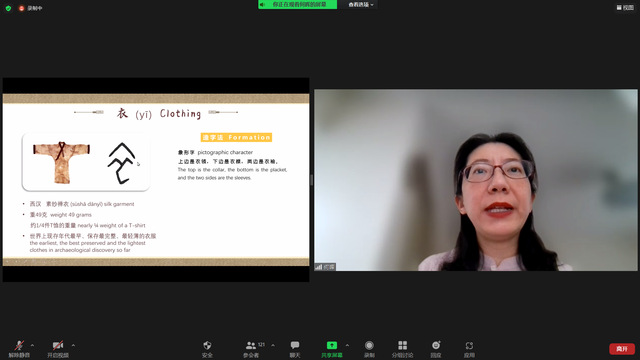Expand the share screen options arrow
Viewport: 640px width, 360px height.
click(347, 345)
